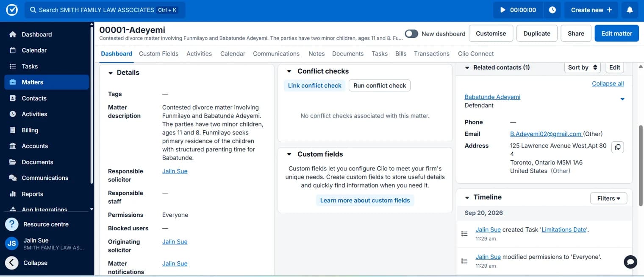Image resolution: width=644 pixels, height=277 pixels.
Task: Open Dashboard in the sidebar
Action: 47,34
